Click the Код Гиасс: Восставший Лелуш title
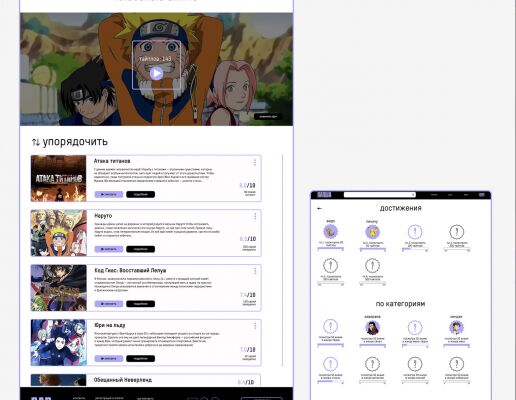This screenshot has height=400, width=516. pos(130,270)
